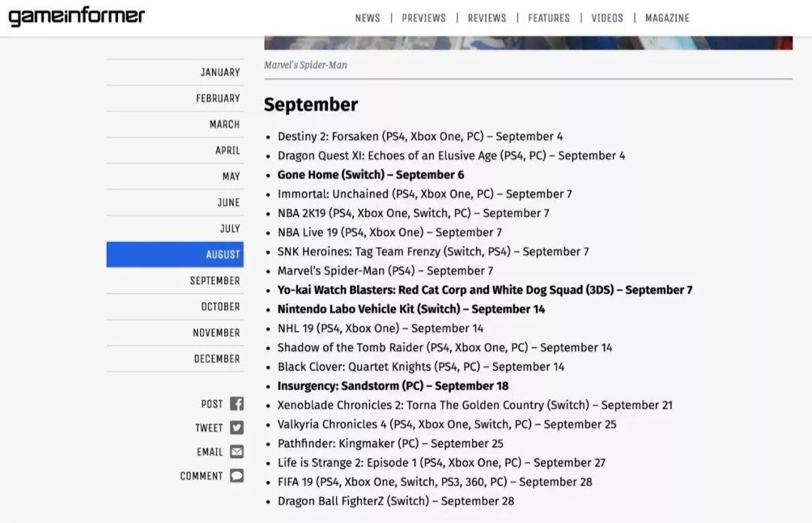Viewport: 812px width, 523px height.
Task: Click the Destiny 2: Forsaken entry
Action: tap(420, 136)
